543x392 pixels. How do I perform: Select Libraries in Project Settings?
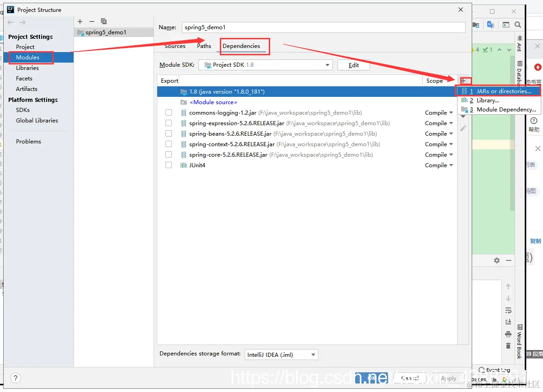coord(27,68)
